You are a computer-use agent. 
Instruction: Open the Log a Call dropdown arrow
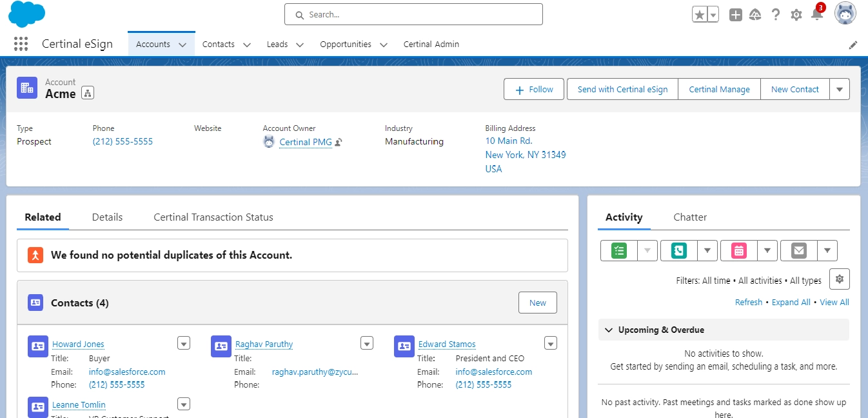pos(707,250)
